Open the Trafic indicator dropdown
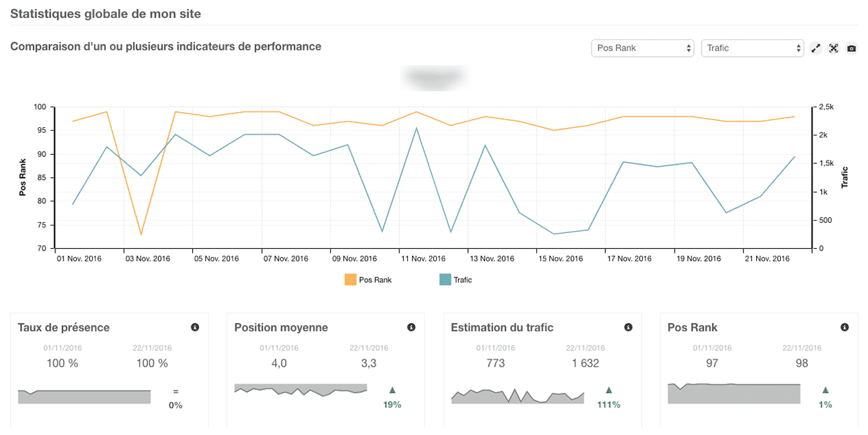 (x=753, y=48)
